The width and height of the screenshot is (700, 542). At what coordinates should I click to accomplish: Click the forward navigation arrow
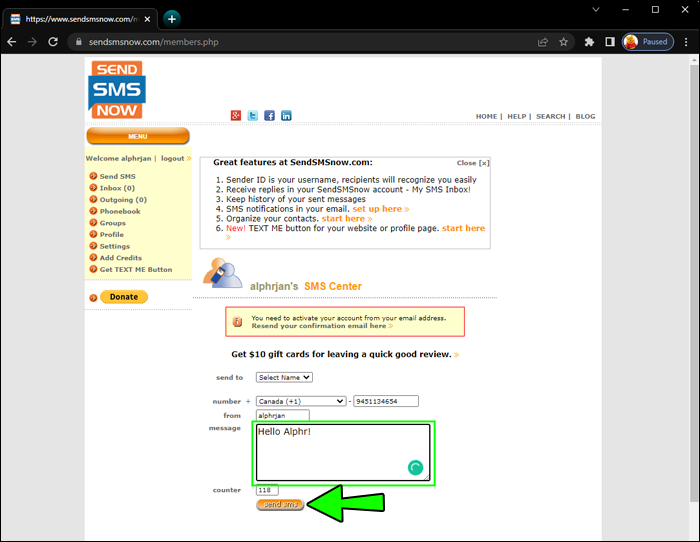coord(32,42)
